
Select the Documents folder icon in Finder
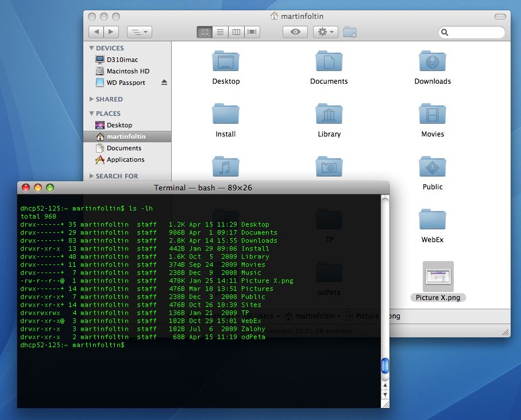pos(329,61)
